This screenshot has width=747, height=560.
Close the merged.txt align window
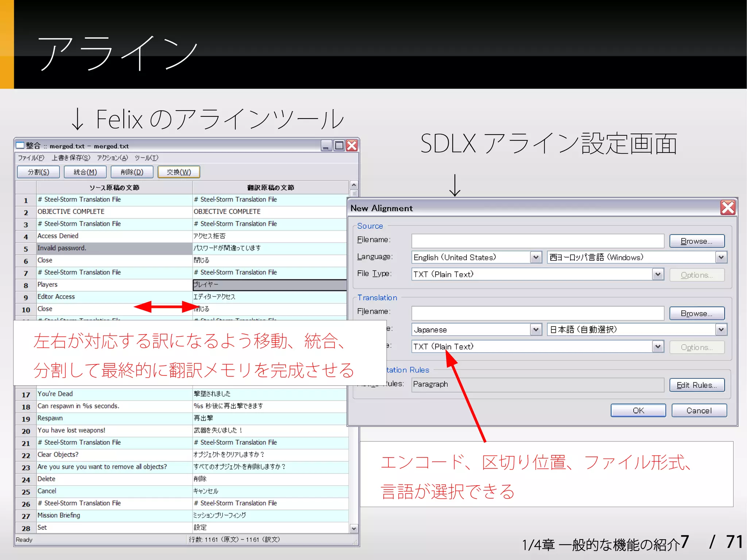(x=352, y=146)
